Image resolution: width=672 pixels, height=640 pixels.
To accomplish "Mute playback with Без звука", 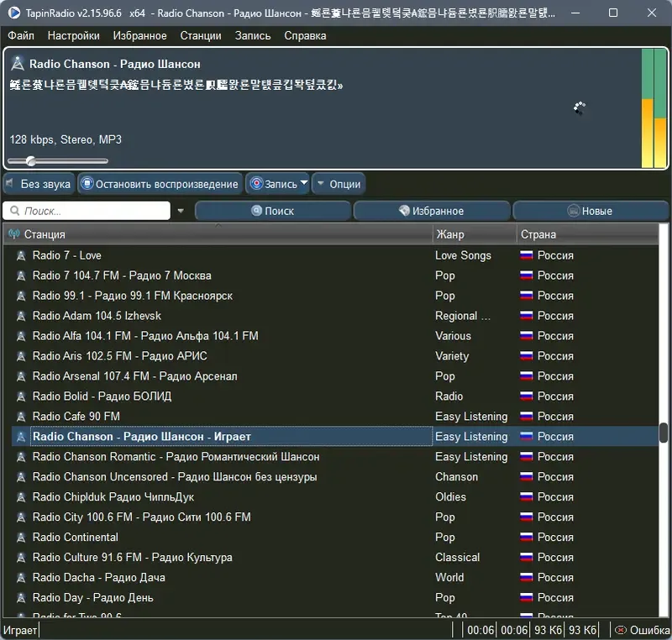I will 39,183.
